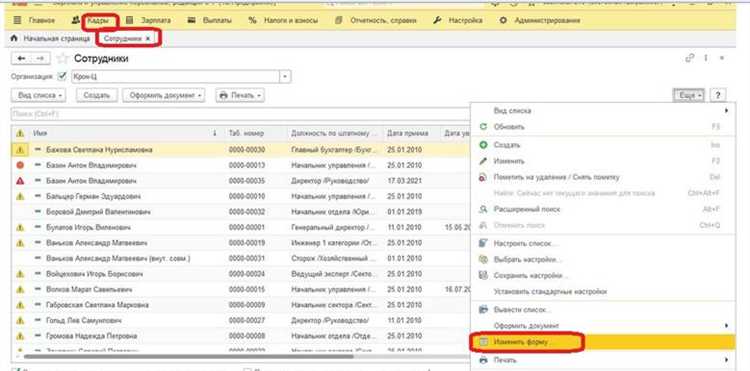Go back with the left arrow button
750x371 pixels.
click(22, 58)
